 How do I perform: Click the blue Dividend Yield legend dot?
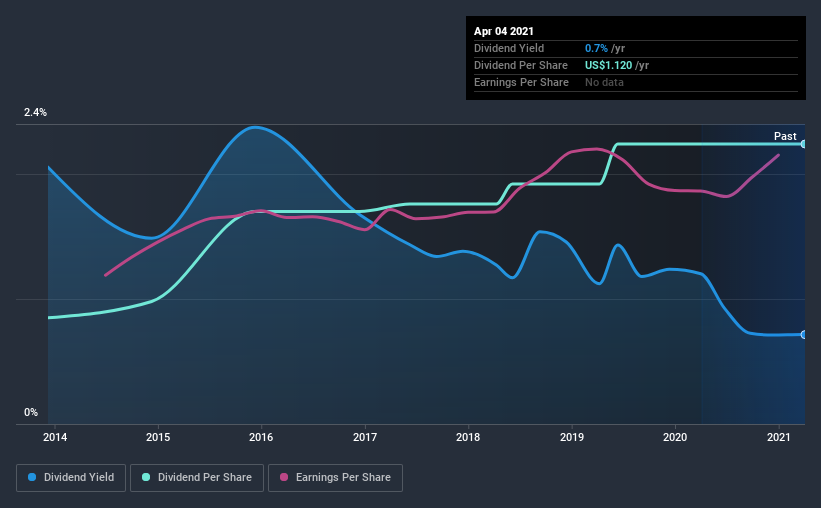[x=32, y=477]
